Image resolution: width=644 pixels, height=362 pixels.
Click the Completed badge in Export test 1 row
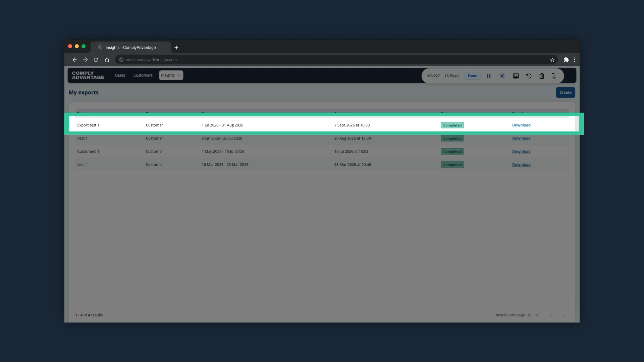pos(452,125)
